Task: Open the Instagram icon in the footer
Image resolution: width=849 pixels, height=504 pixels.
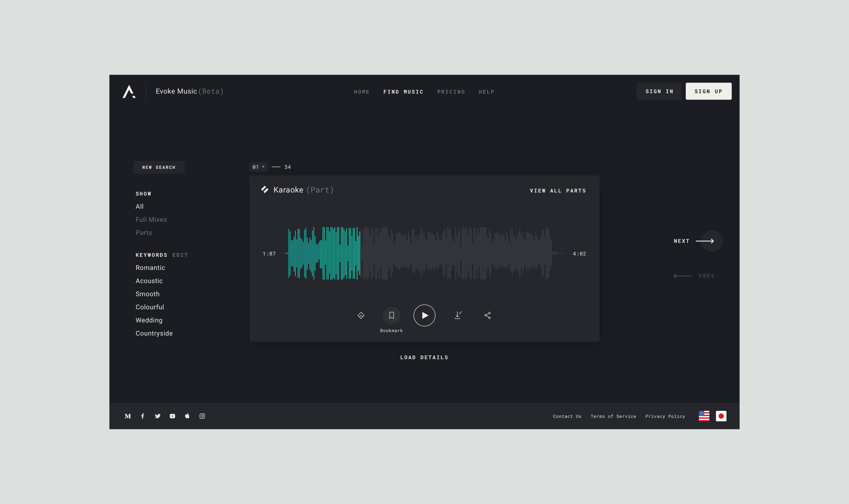Action: tap(202, 416)
